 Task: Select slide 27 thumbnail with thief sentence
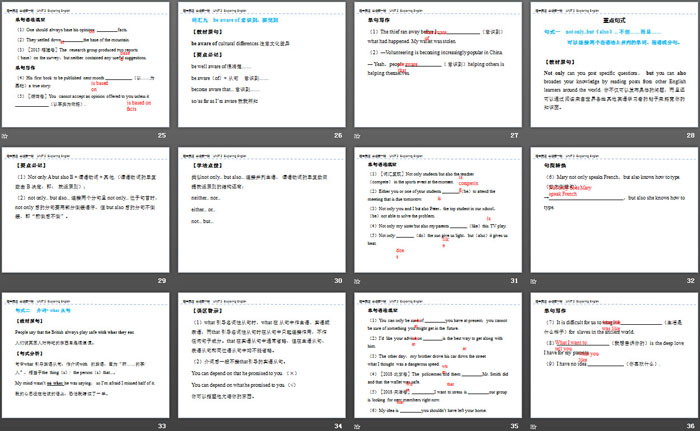(x=438, y=65)
